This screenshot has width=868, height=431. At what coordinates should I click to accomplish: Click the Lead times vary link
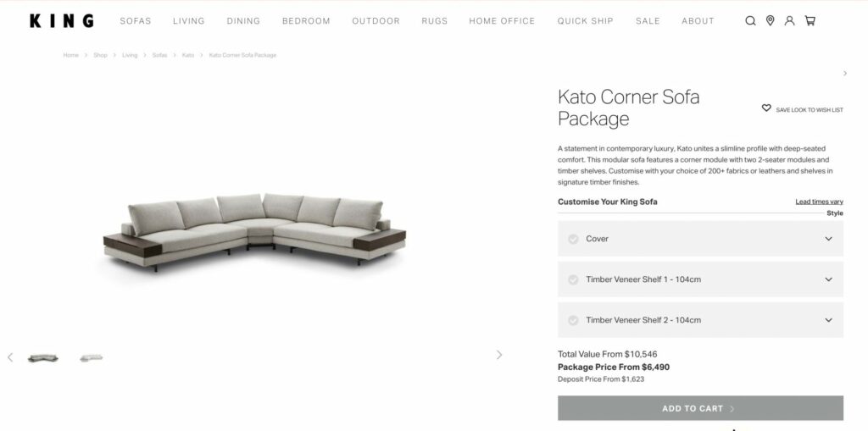coord(820,202)
